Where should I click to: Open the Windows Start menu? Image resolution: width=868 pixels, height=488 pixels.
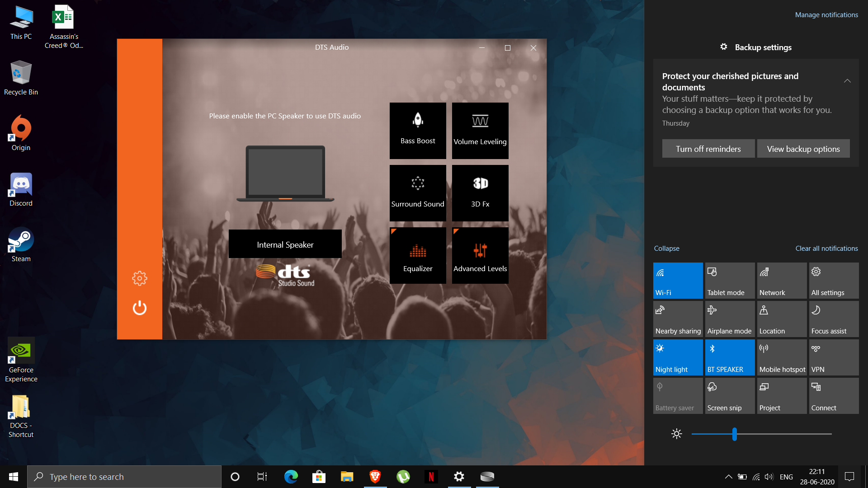[14, 477]
